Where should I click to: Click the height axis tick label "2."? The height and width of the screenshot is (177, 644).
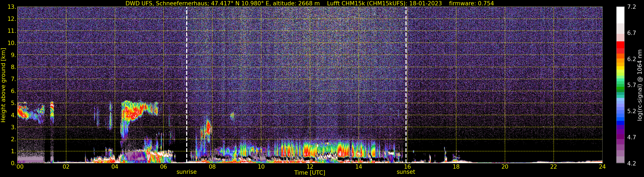pos(13,139)
